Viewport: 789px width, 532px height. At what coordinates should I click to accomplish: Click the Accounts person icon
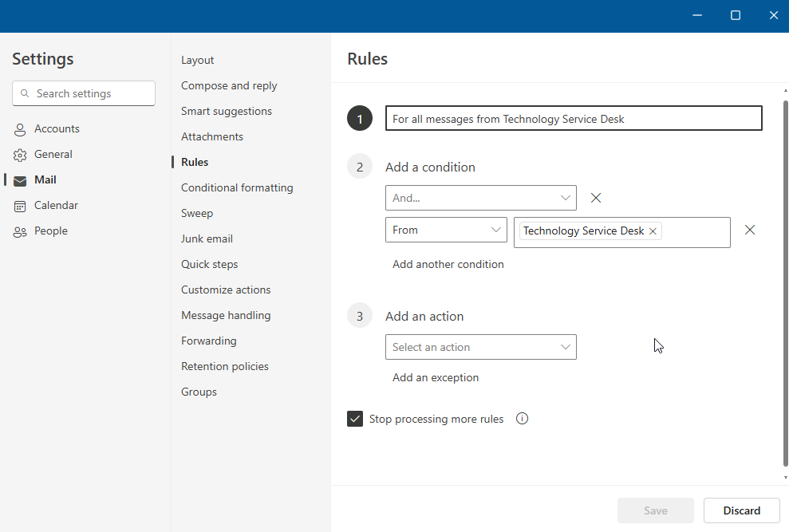pyautogui.click(x=20, y=129)
